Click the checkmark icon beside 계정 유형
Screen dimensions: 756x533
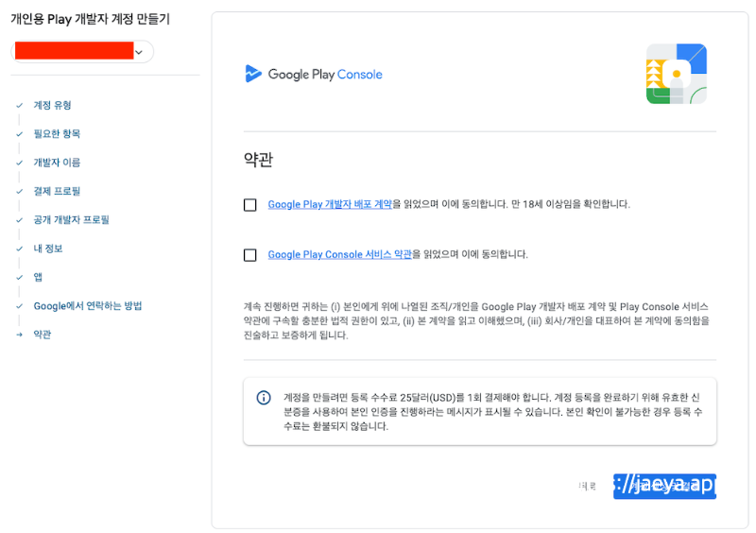(19, 105)
